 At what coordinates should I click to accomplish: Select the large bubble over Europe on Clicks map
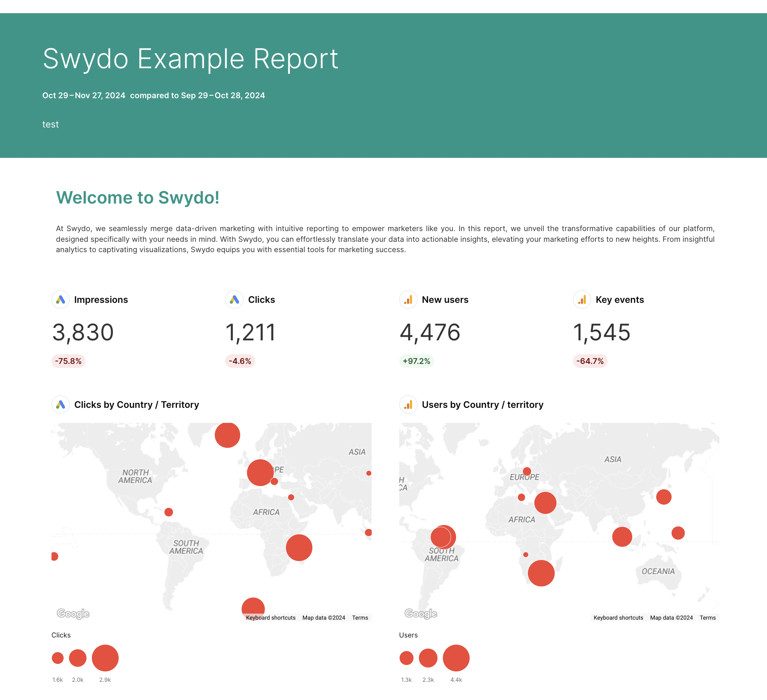(260, 472)
